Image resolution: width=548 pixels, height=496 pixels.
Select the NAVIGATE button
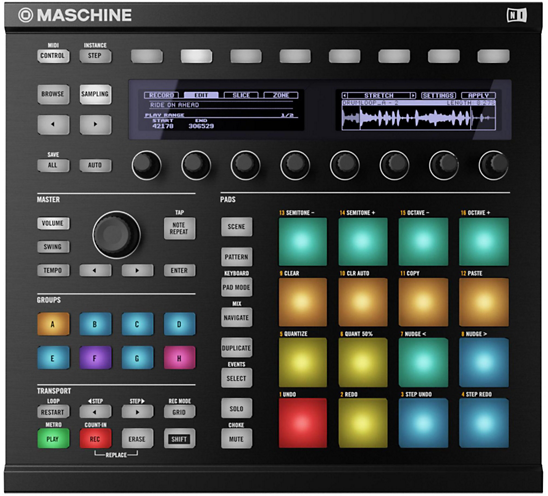click(x=236, y=318)
